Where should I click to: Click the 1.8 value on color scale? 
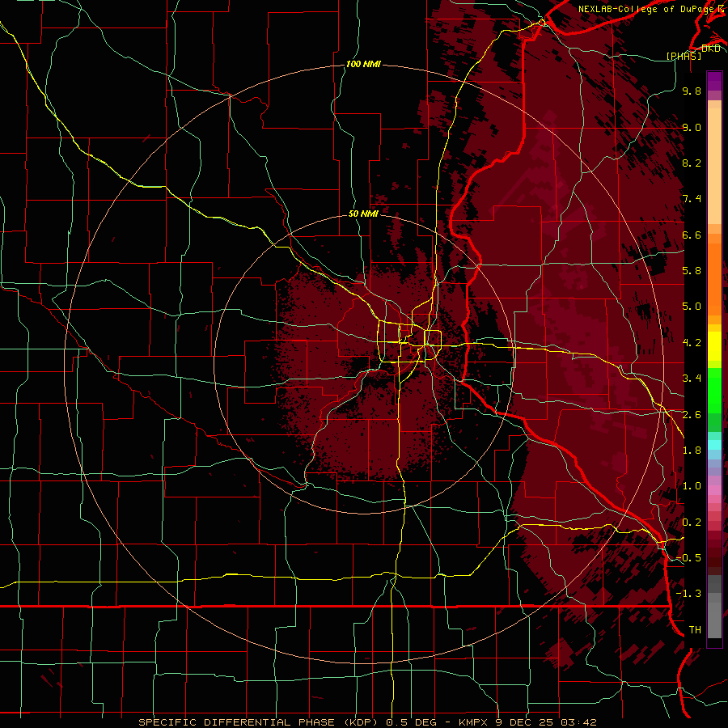pyautogui.click(x=692, y=451)
